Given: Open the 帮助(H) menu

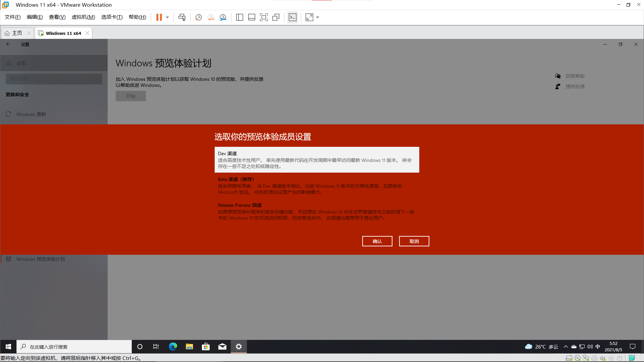Looking at the screenshot, I should 138,17.
